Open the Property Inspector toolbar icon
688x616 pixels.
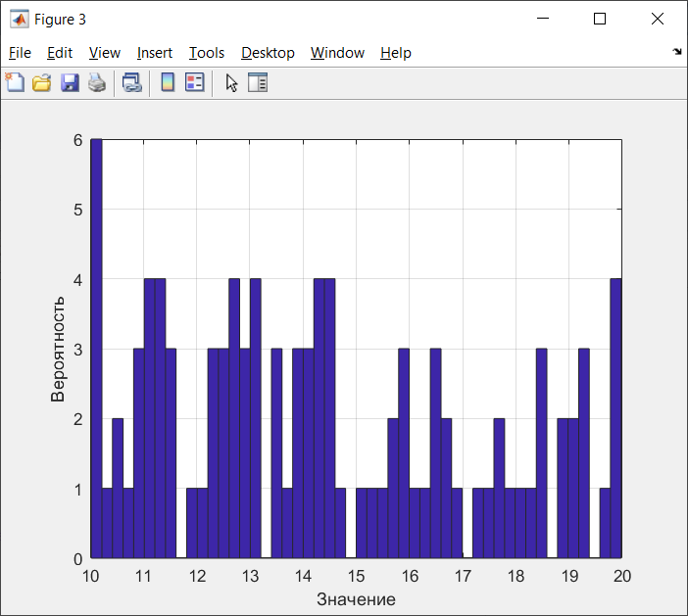(258, 82)
